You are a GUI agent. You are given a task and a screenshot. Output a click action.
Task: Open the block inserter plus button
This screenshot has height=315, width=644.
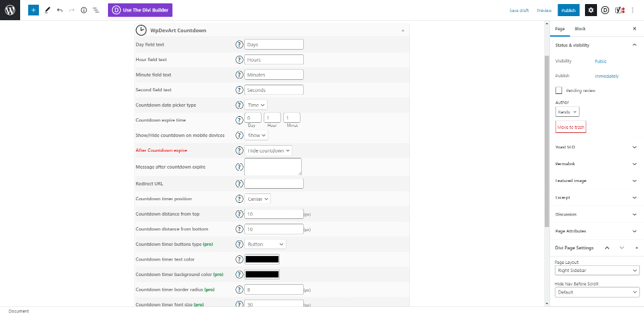pos(34,11)
